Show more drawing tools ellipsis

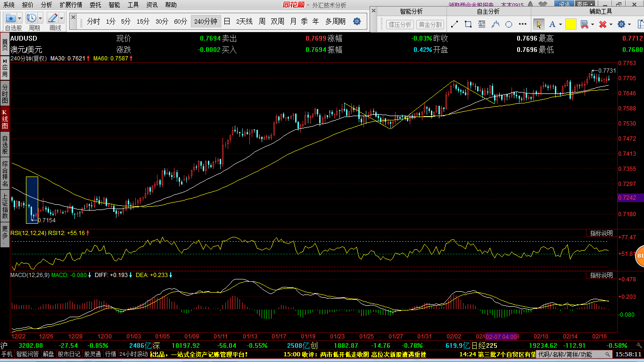(522, 25)
